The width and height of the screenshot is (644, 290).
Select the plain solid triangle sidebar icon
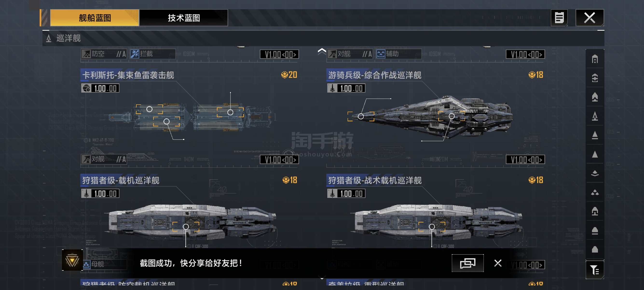595,154
